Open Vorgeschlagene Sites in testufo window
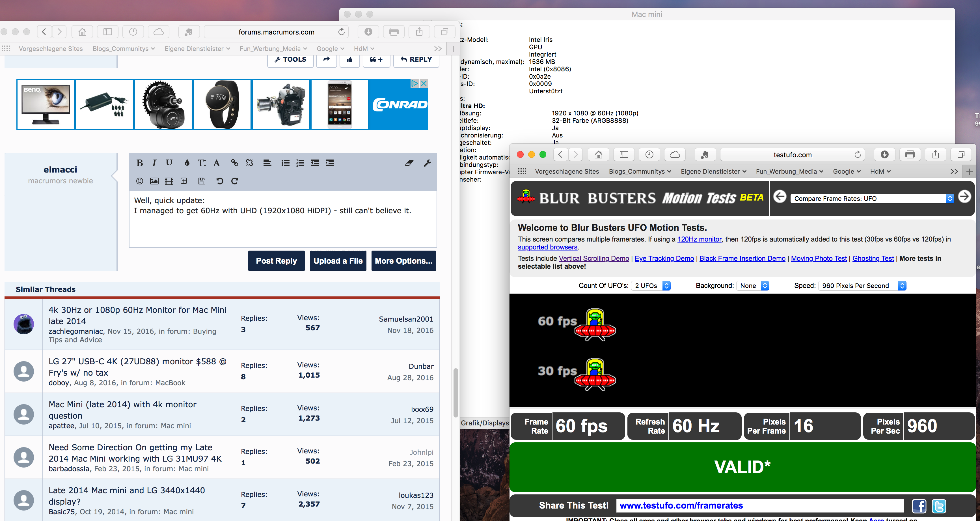The image size is (980, 521). tap(567, 172)
